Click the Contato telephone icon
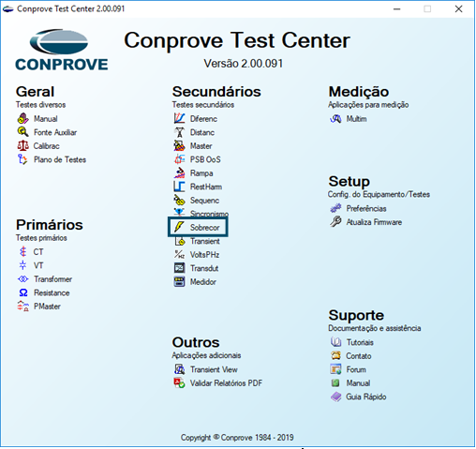This screenshot has width=476, height=449. pos(335,356)
